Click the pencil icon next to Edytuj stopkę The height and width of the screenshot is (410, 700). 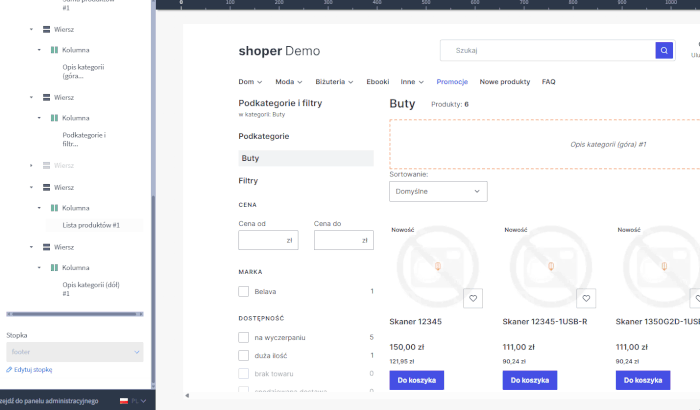pyautogui.click(x=9, y=369)
